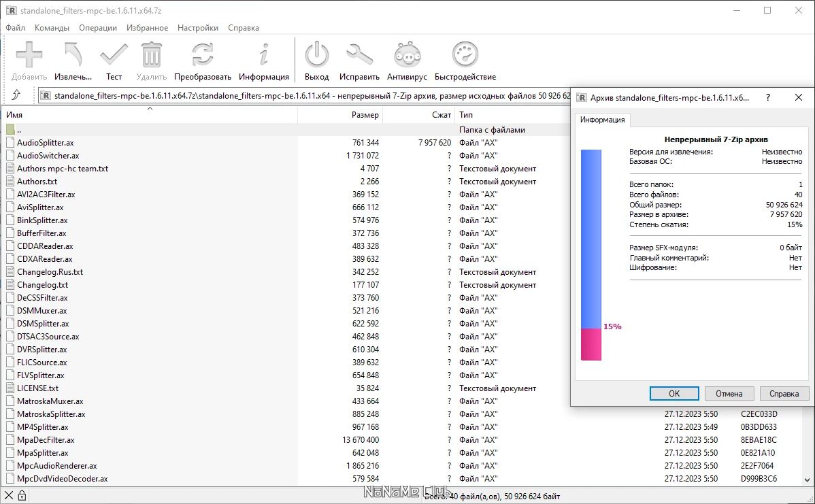The width and height of the screenshot is (815, 504).
Task: Click the lock icon in status bar
Action: (22, 496)
